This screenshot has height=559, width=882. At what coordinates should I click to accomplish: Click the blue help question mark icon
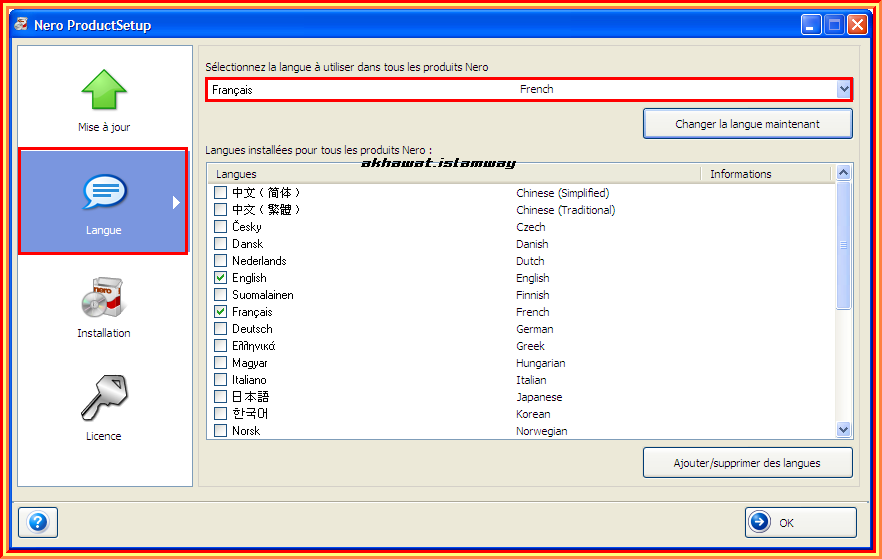pos(38,522)
